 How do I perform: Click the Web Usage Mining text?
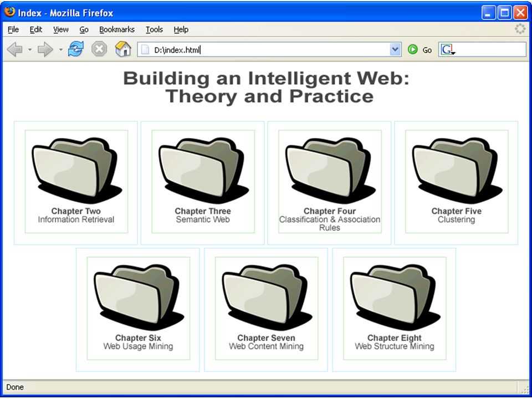pyautogui.click(x=138, y=346)
